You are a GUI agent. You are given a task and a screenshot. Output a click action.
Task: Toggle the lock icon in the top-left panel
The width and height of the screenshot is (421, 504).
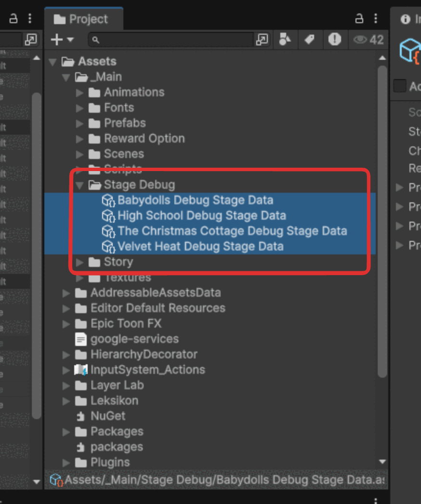pyautogui.click(x=13, y=17)
